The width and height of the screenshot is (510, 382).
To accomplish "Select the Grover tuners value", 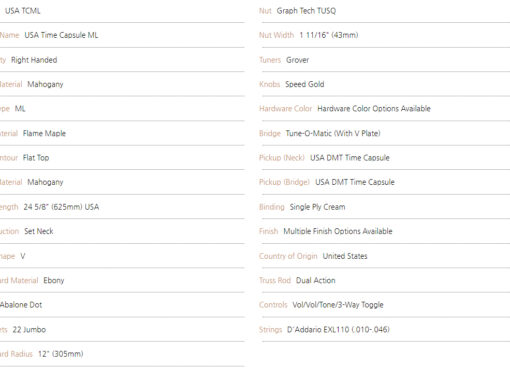I will [297, 60].
